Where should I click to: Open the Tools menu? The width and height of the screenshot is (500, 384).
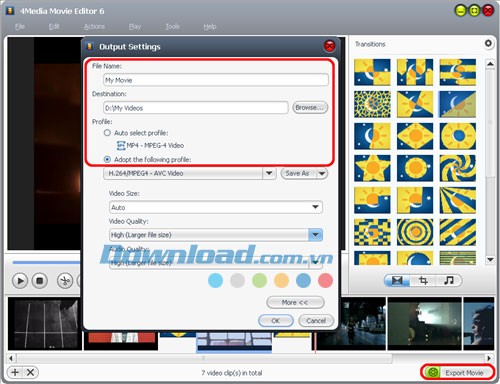(172, 26)
